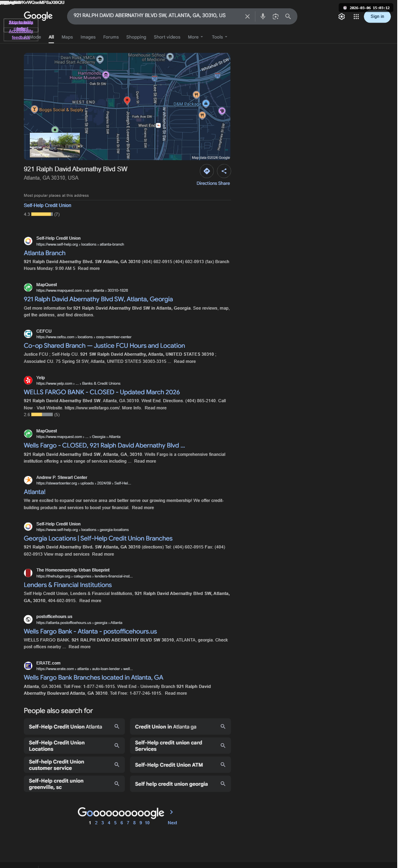Screen dimensions: 402x868
Task: Click into the address search field
Action: [x=155, y=16]
